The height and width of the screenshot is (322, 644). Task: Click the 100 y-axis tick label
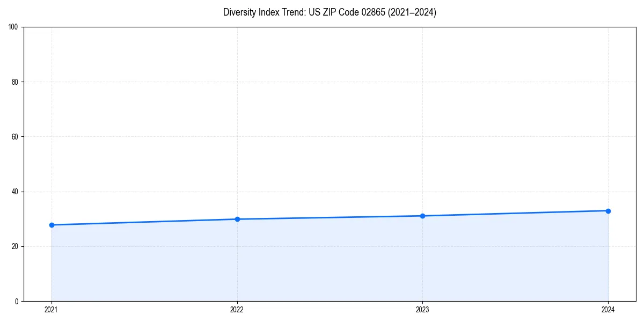point(14,25)
